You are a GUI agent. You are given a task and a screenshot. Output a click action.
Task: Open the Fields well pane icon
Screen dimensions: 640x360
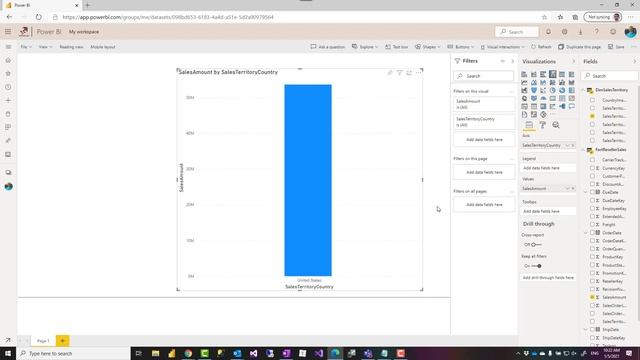tap(529, 125)
